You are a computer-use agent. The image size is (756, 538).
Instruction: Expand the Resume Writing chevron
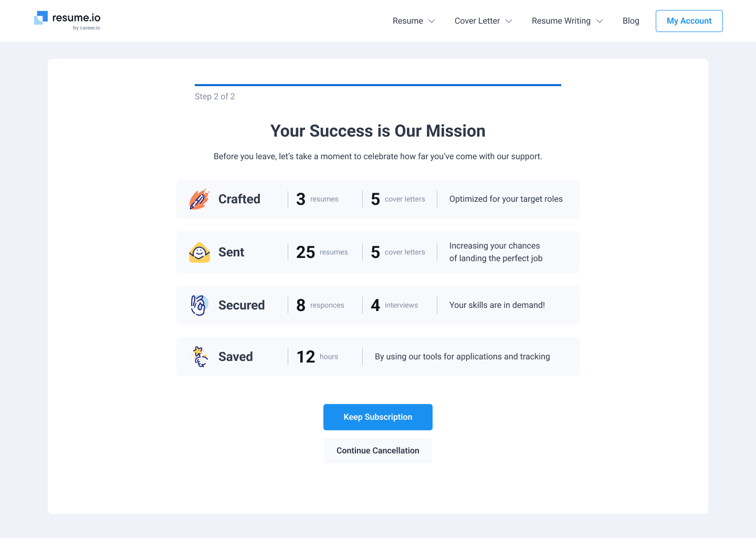(600, 21)
